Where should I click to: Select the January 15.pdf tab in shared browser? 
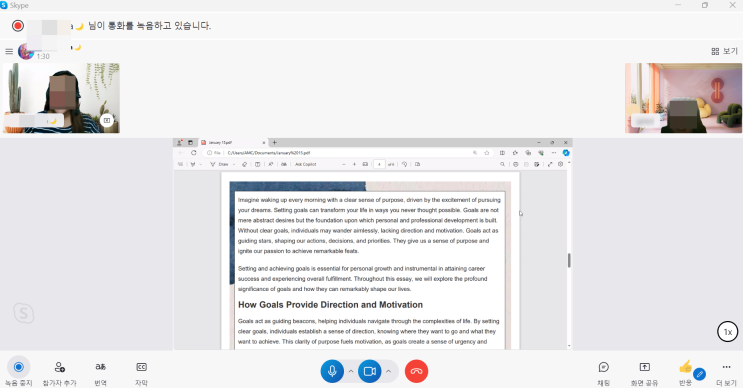(x=233, y=142)
